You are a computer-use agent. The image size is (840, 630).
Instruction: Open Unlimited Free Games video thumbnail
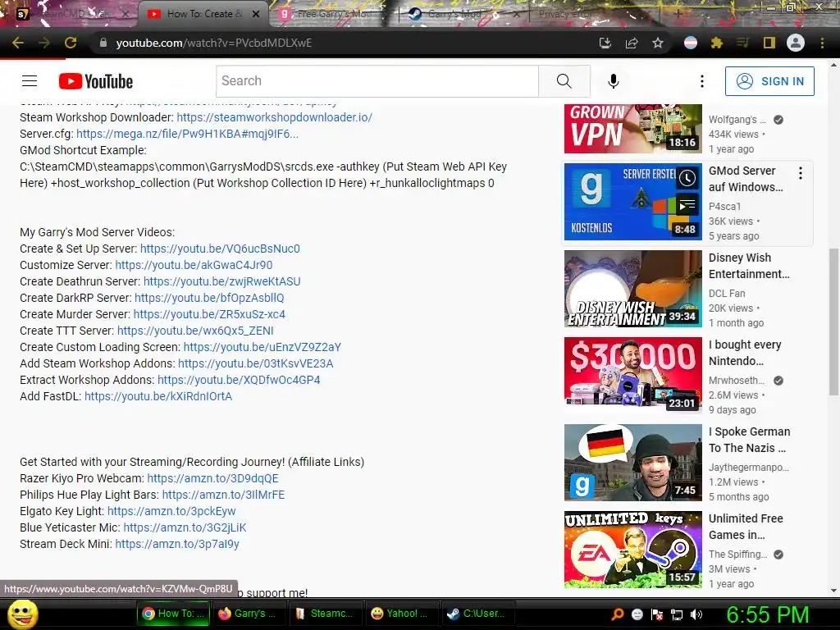[632, 549]
